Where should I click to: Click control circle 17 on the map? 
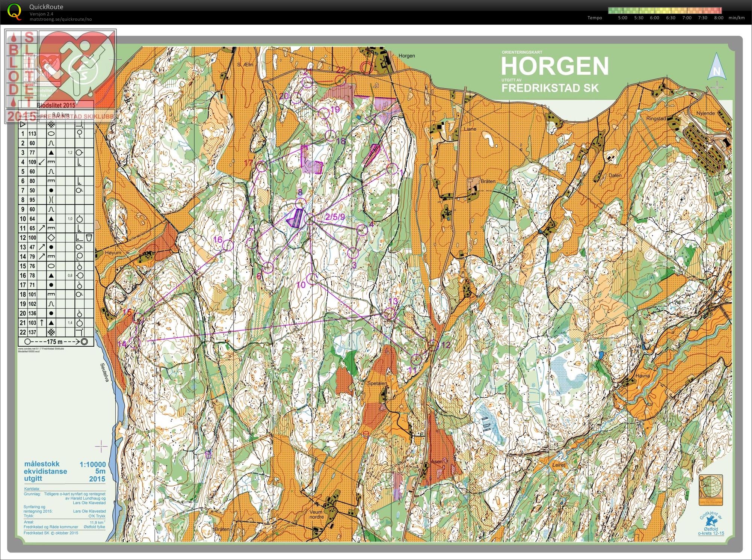click(262, 166)
